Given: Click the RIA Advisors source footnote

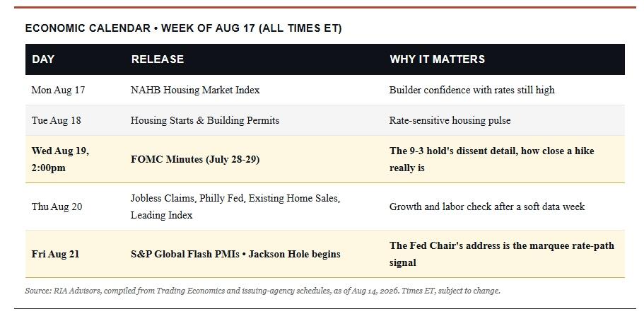Looking at the screenshot, I should pos(262,291).
